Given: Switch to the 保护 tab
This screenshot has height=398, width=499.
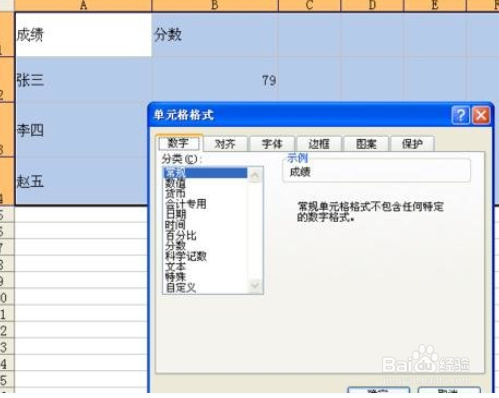Looking at the screenshot, I should (412, 144).
